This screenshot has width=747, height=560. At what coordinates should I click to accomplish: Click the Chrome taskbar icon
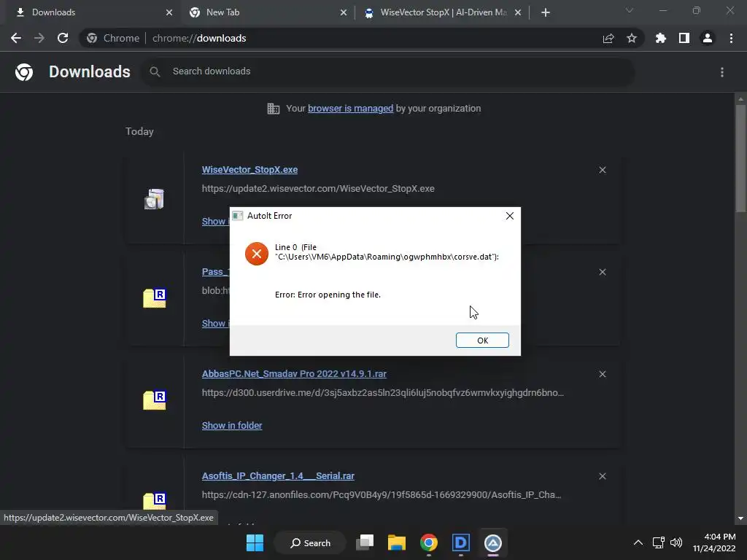point(429,542)
